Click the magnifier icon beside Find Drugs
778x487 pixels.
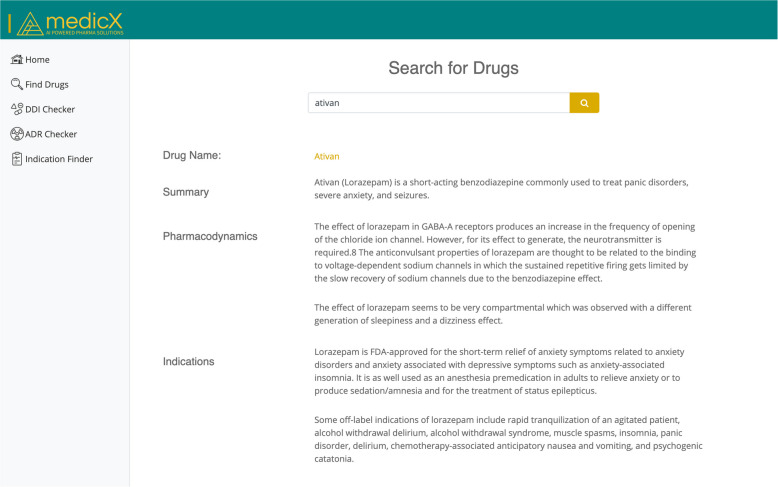(x=16, y=85)
